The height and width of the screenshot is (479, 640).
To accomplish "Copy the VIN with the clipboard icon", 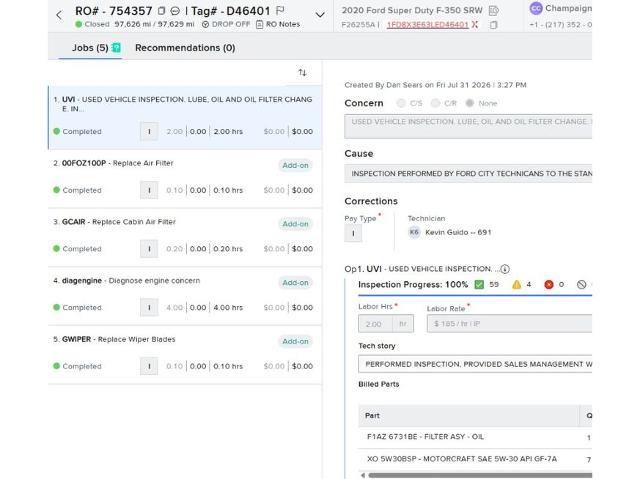I will click(x=493, y=25).
